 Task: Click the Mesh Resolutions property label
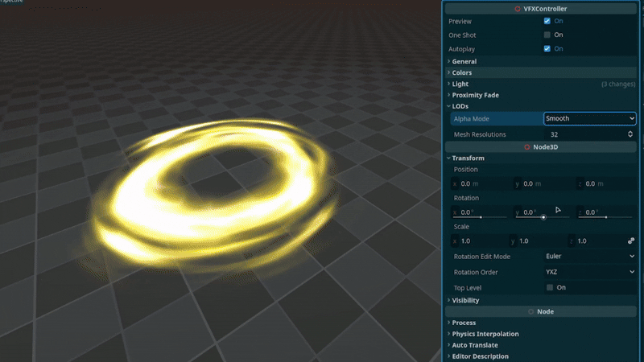(480, 134)
